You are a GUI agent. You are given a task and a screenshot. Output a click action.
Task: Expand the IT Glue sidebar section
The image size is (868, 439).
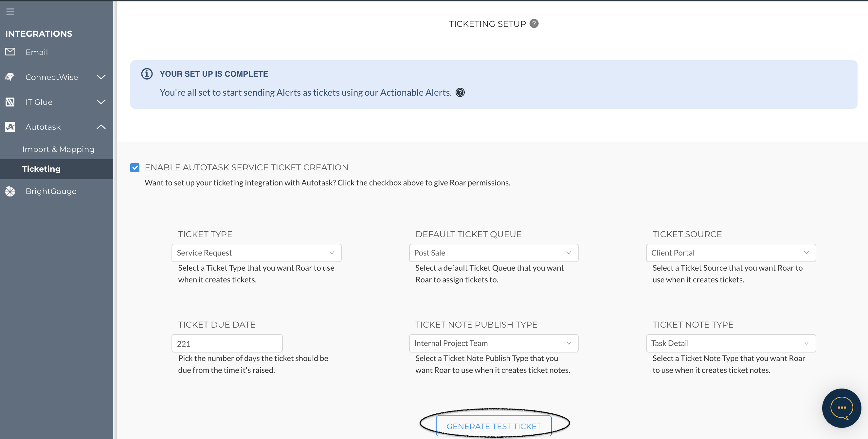[101, 102]
